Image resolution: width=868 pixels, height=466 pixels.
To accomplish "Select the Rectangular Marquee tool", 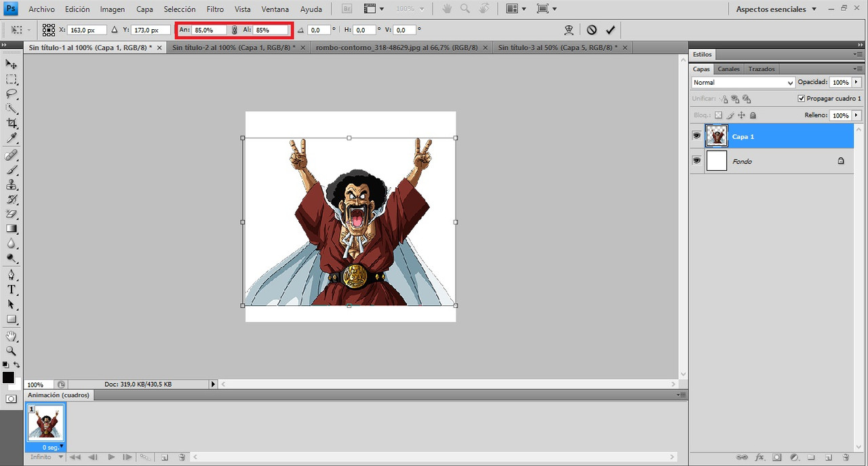I will (x=12, y=79).
